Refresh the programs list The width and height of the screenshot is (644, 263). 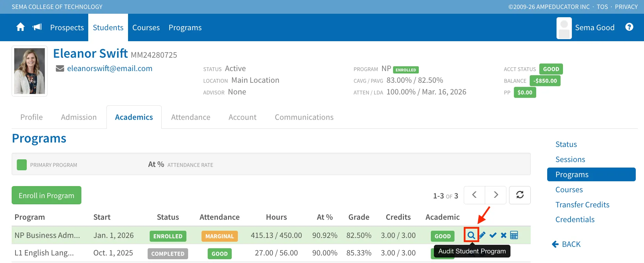pyautogui.click(x=520, y=195)
